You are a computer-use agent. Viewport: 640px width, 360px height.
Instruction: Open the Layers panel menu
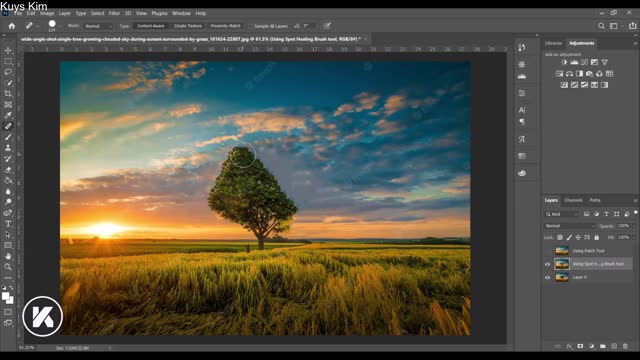click(x=636, y=200)
